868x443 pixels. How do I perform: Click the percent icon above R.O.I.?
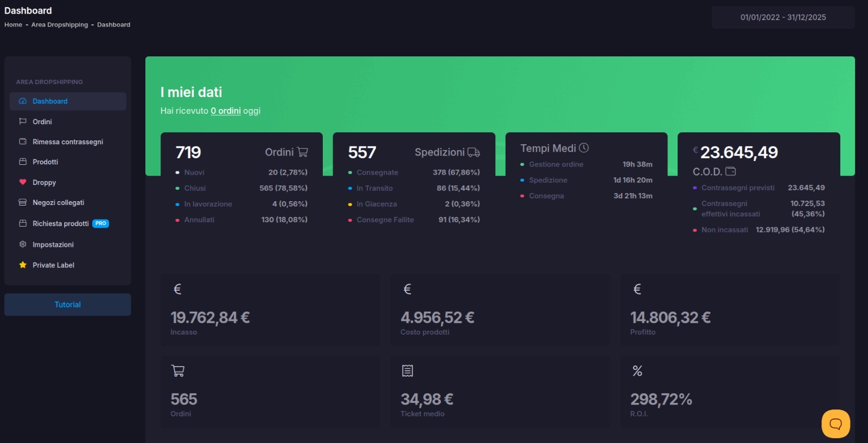click(x=637, y=371)
